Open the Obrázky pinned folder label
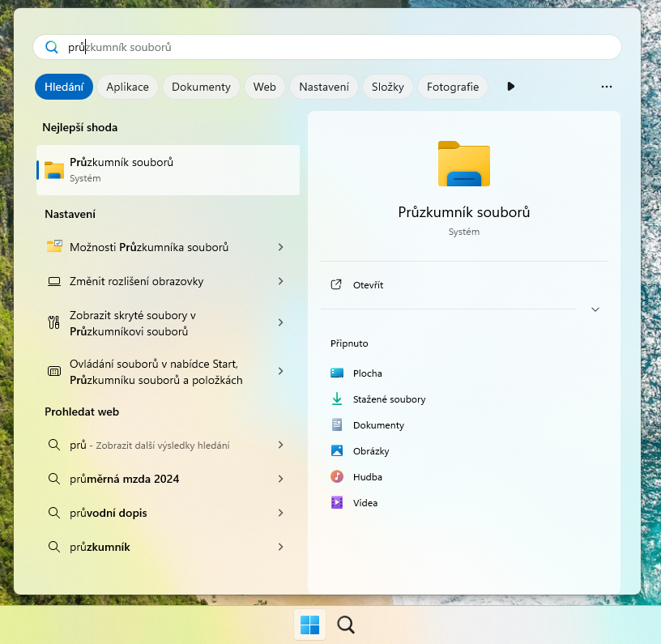Viewport: 661px width, 644px height. (x=371, y=451)
